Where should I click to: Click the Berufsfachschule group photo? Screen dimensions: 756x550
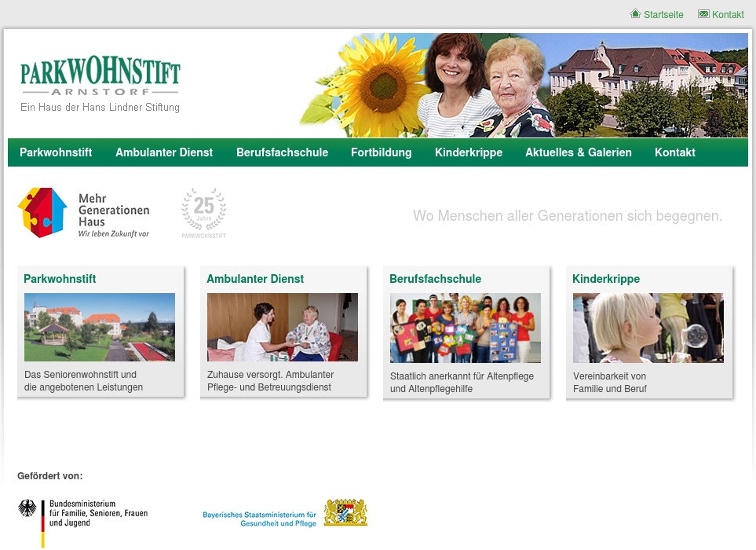(465, 328)
